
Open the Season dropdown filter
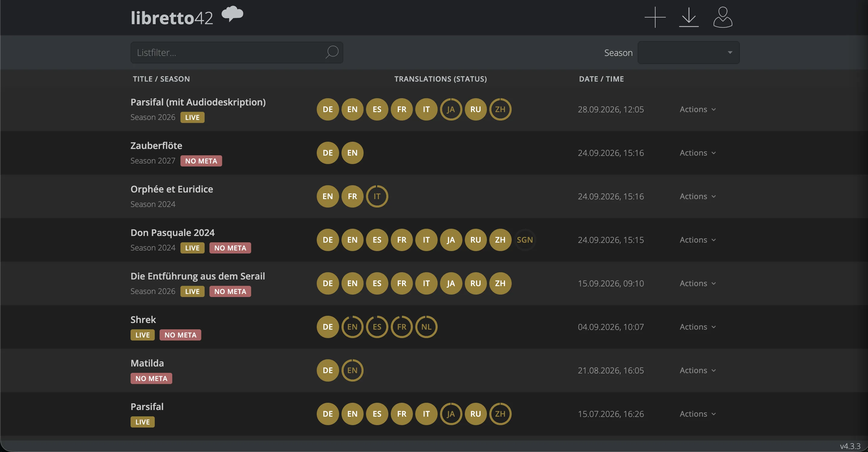pyautogui.click(x=688, y=52)
